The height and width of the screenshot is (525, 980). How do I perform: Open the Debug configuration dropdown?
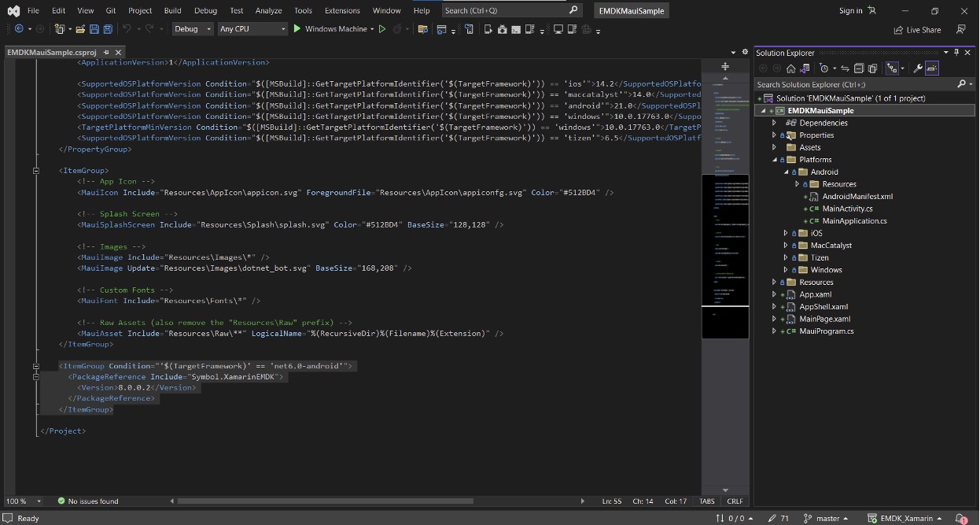click(x=193, y=29)
